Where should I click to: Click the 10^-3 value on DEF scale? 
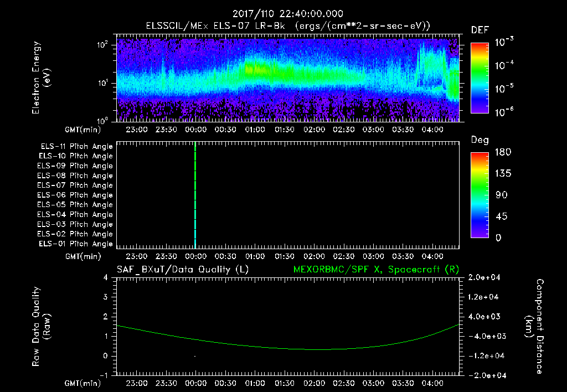pos(504,42)
